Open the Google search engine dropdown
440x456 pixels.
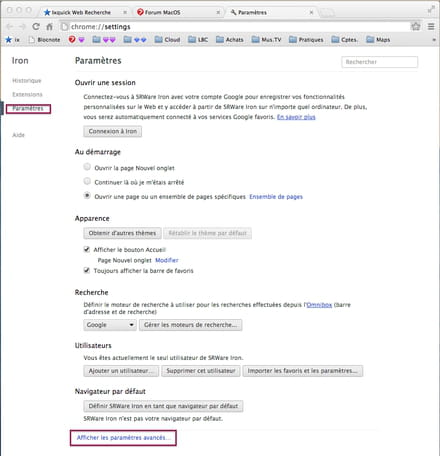(110, 325)
